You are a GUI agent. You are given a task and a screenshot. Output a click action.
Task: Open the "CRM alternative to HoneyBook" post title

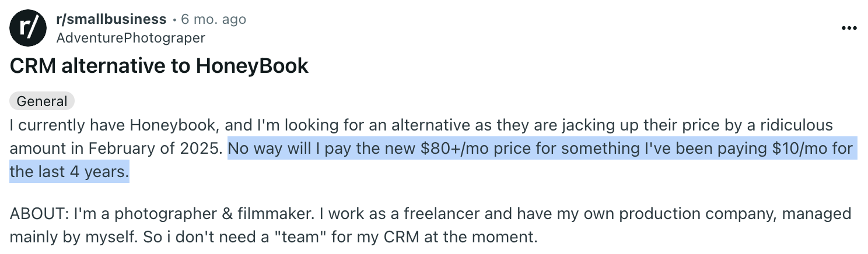coord(159,66)
